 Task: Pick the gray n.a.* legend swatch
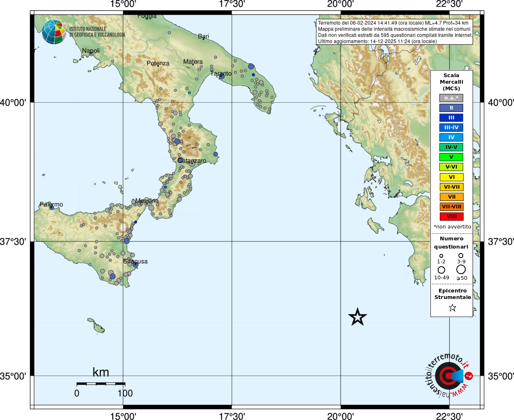pos(451,98)
